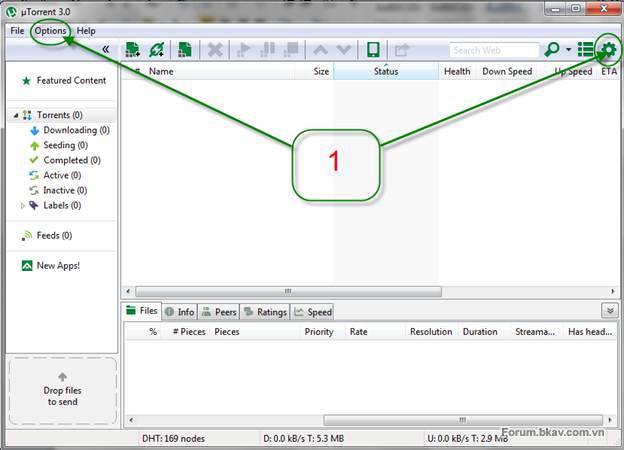Collapse the Torrents tree node

(x=16, y=115)
